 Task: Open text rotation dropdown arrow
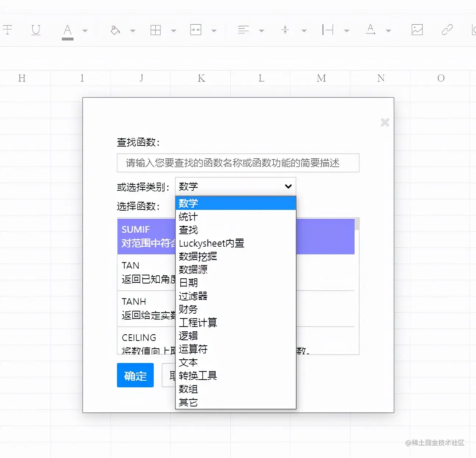point(388,31)
